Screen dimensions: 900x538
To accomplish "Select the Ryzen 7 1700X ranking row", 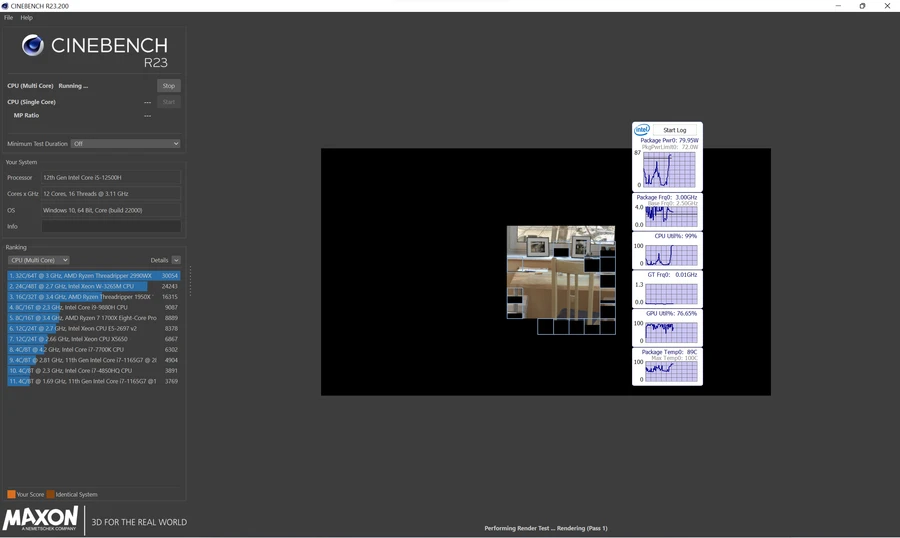I will [94, 318].
